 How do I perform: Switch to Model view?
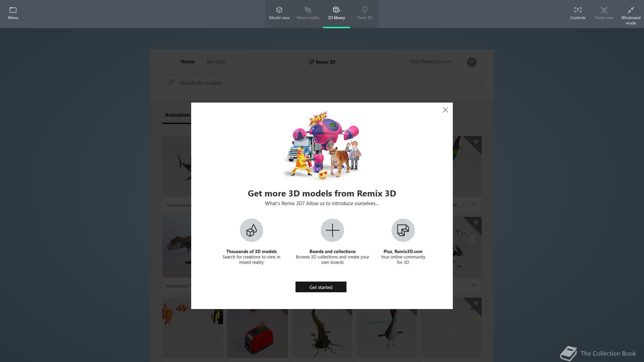pyautogui.click(x=279, y=13)
